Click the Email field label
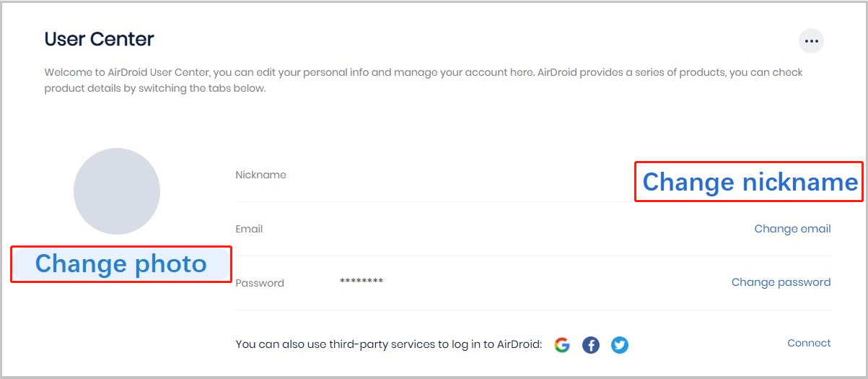This screenshot has height=379, width=868. point(249,229)
